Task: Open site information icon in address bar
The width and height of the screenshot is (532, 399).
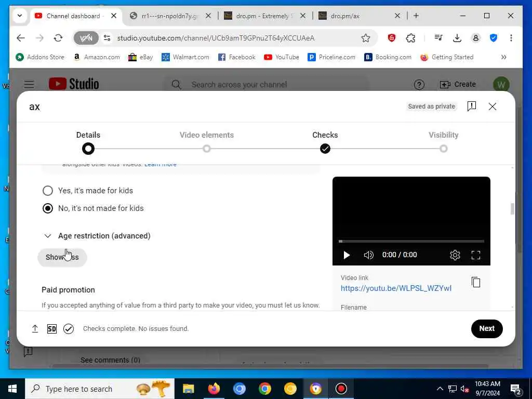Action: click(x=107, y=38)
